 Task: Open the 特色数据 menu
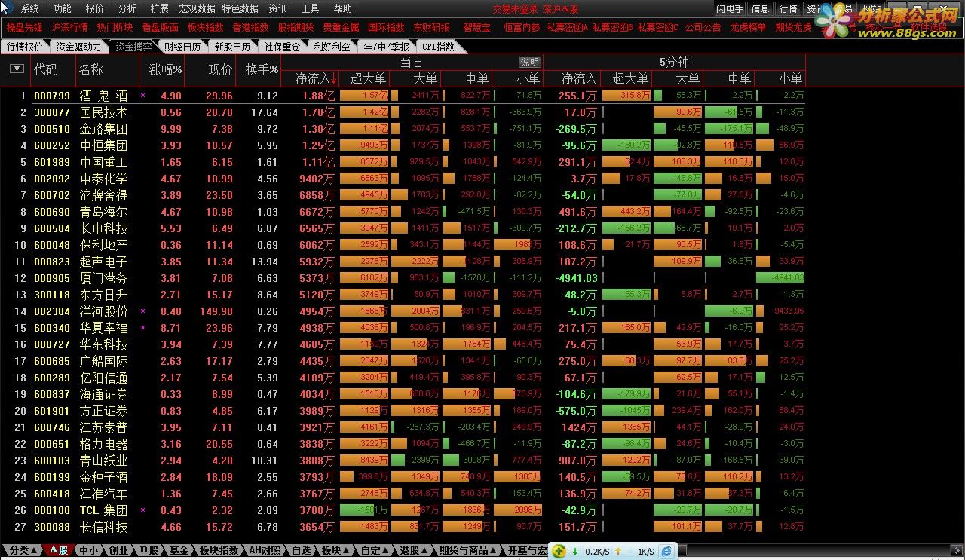[240, 8]
